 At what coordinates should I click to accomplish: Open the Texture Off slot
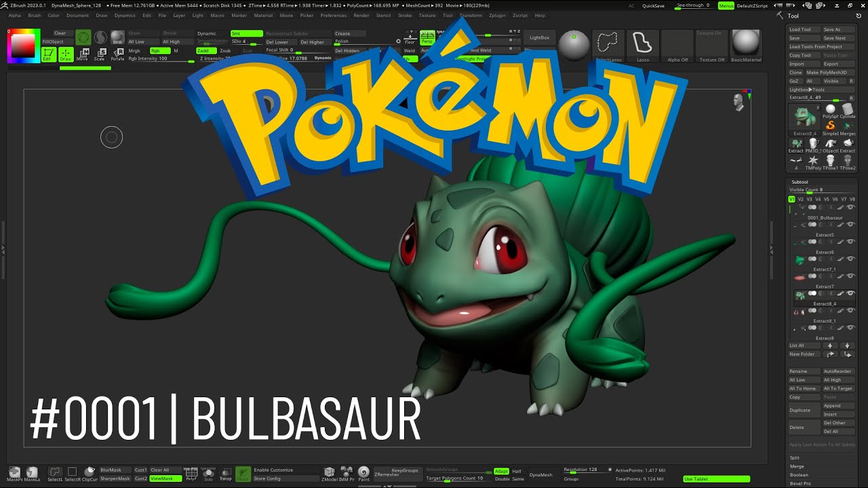click(711, 46)
